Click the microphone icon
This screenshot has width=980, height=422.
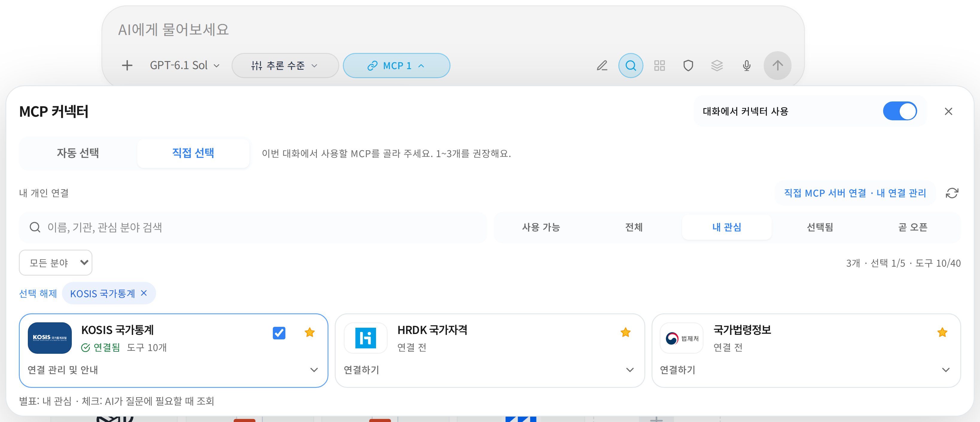[x=746, y=66]
